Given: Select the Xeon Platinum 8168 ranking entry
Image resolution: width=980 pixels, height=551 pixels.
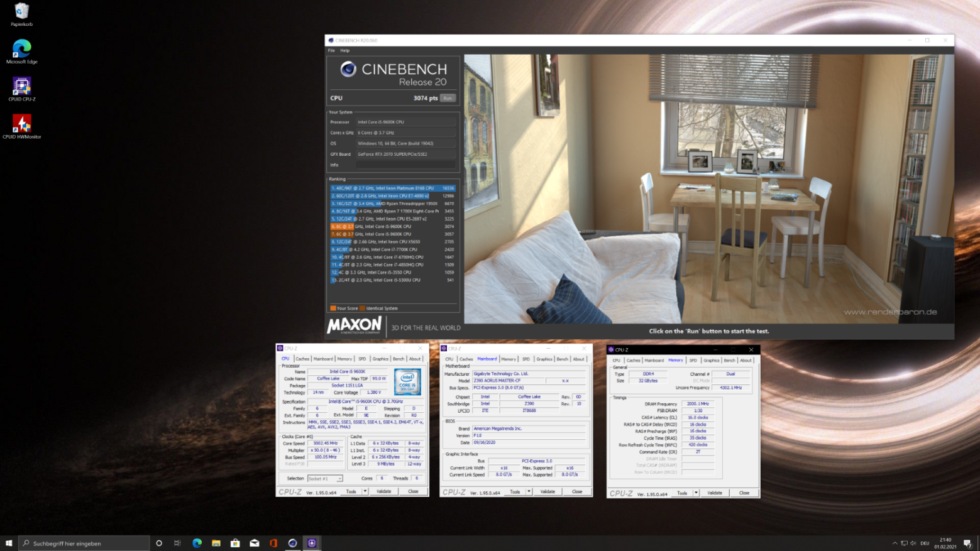Looking at the screenshot, I should pyautogui.click(x=393, y=188).
